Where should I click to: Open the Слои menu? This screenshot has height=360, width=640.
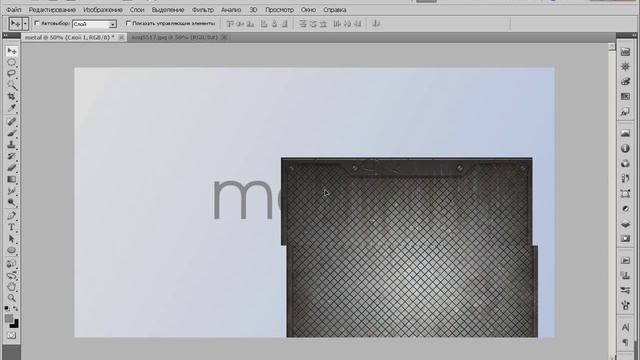(137, 9)
